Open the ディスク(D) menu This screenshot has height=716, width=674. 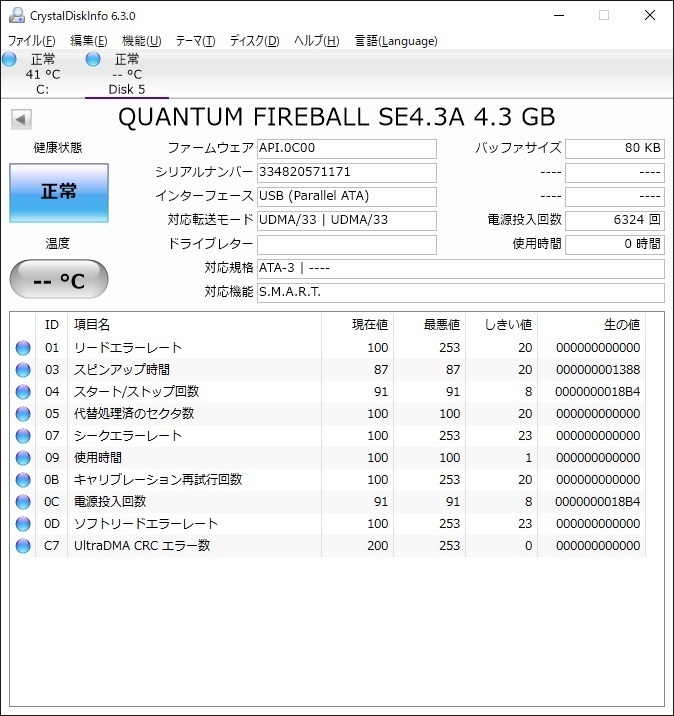click(254, 41)
